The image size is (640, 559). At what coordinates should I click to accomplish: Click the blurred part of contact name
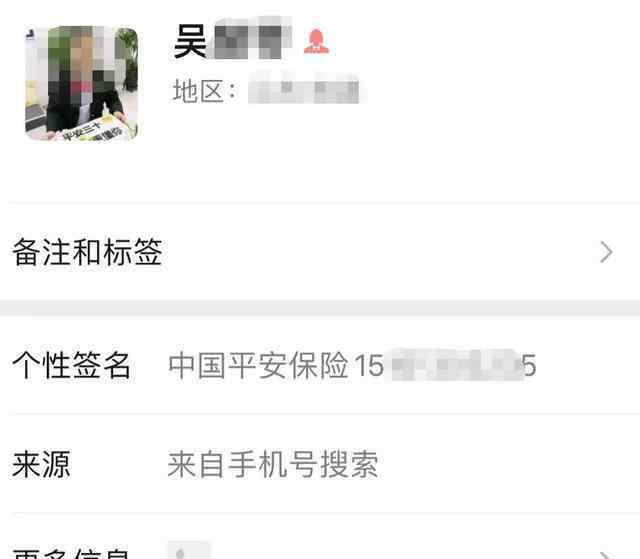point(249,41)
